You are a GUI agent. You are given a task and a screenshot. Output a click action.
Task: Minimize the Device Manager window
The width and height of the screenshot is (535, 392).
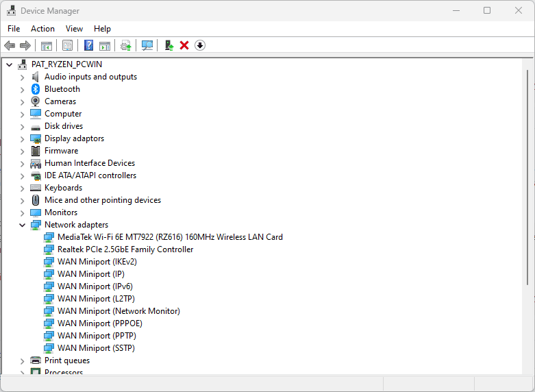pyautogui.click(x=456, y=10)
